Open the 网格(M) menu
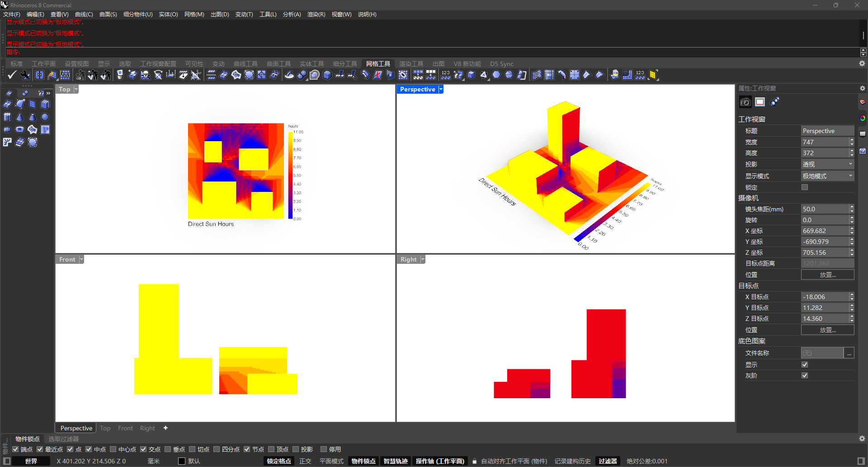The height and width of the screenshot is (467, 868). pos(194,14)
